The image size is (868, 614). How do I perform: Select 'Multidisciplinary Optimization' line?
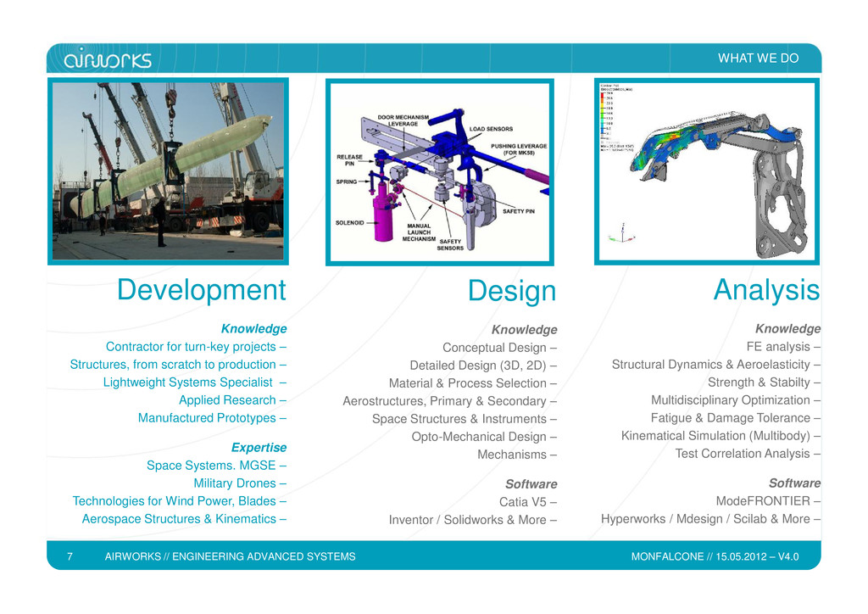pyautogui.click(x=736, y=399)
